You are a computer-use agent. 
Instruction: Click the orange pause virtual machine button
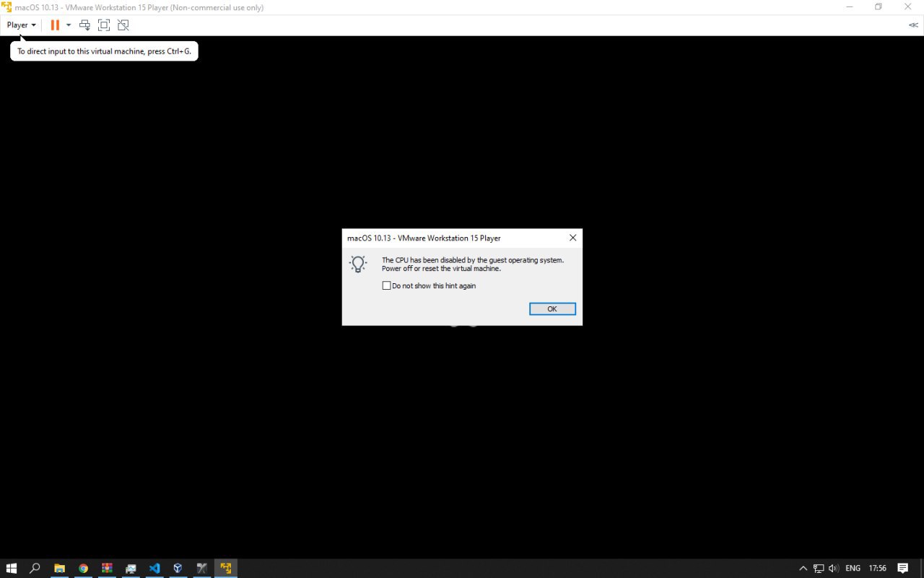pyautogui.click(x=55, y=25)
